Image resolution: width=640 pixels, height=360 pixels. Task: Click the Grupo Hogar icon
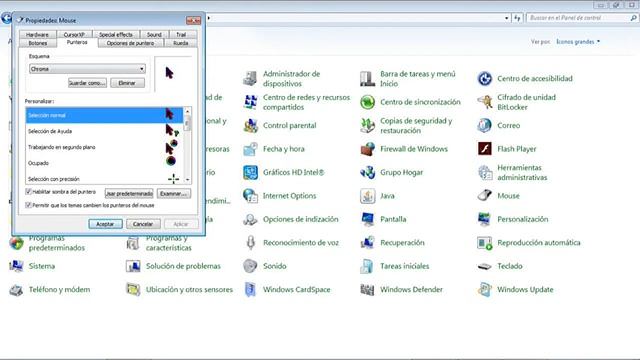367,172
